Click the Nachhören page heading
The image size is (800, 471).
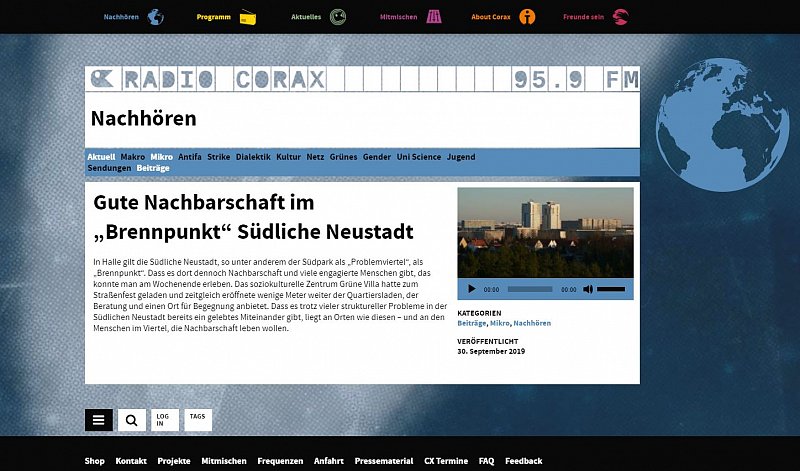143,118
